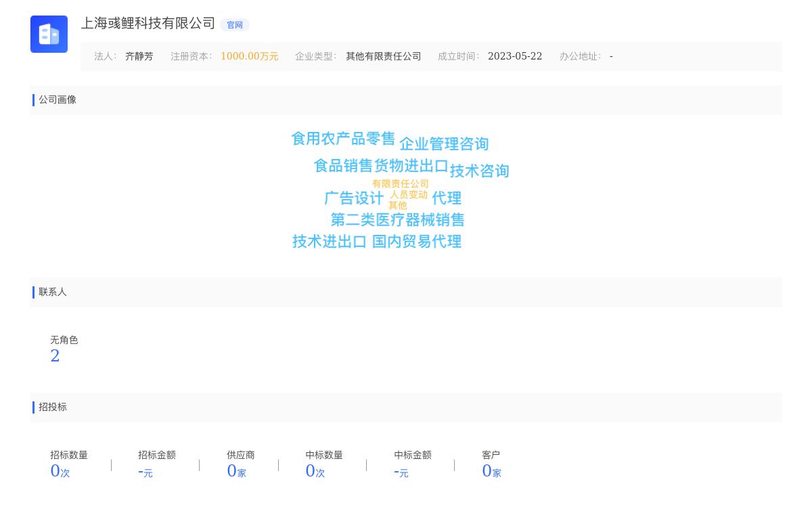This screenshot has width=812, height=509.
Task: Click the 办公地址 label
Action: [580, 57]
